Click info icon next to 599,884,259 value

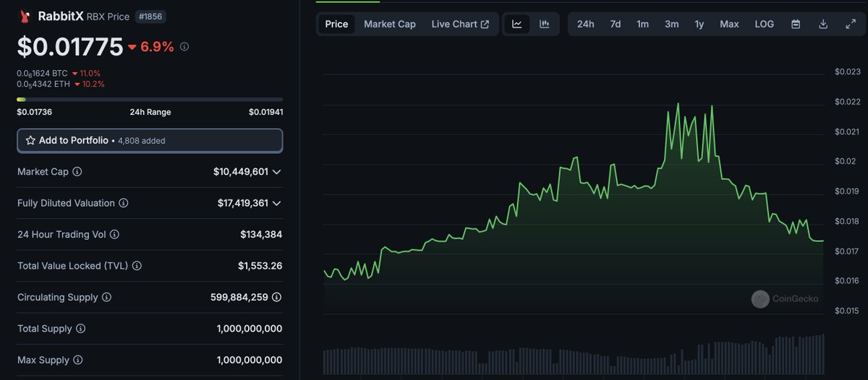(276, 297)
